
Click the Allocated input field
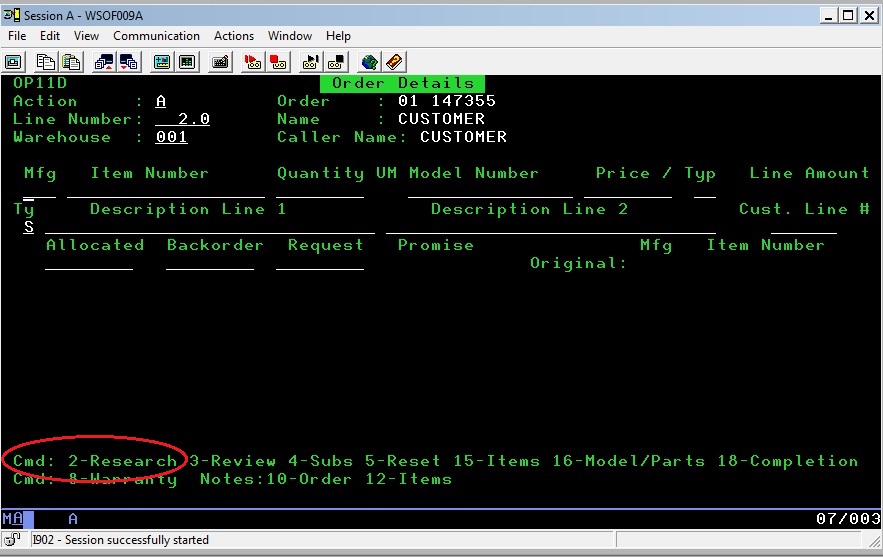tap(89, 263)
